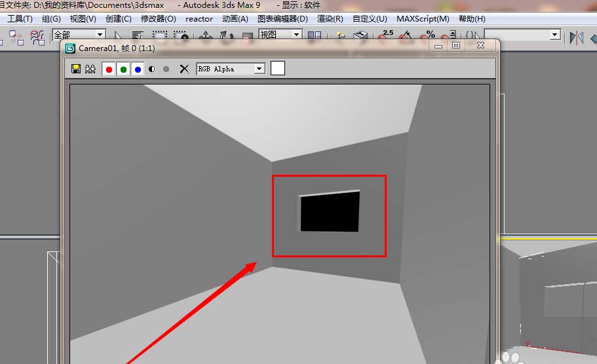Open the named selection sets dropdown
Image resolution: width=597 pixels, height=364 pixels.
522,35
